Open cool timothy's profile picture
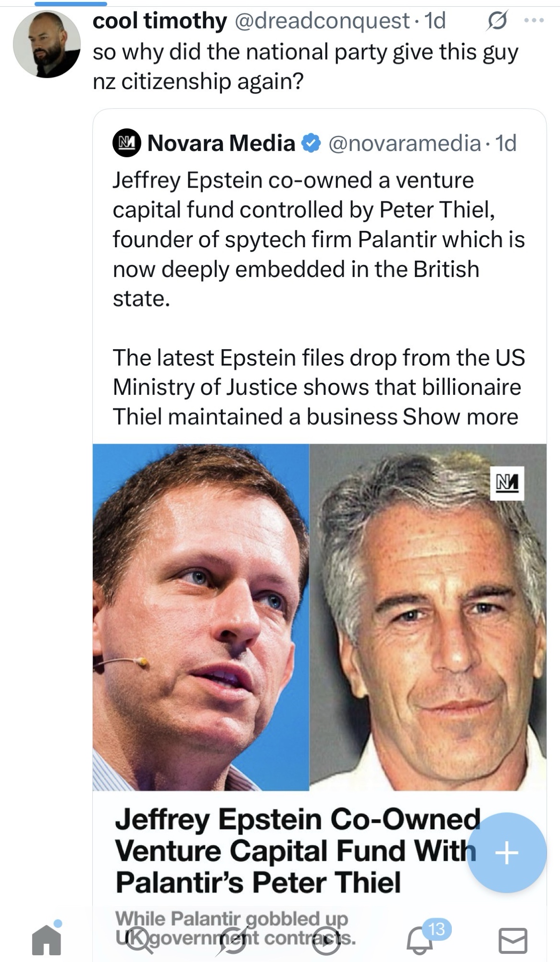This screenshot has width=560, height=962. pos(47,44)
